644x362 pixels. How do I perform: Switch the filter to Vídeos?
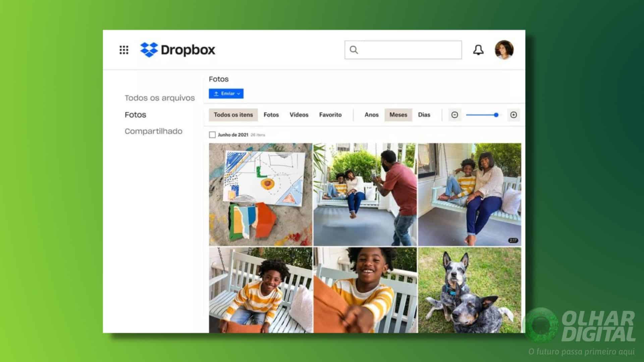(x=299, y=115)
